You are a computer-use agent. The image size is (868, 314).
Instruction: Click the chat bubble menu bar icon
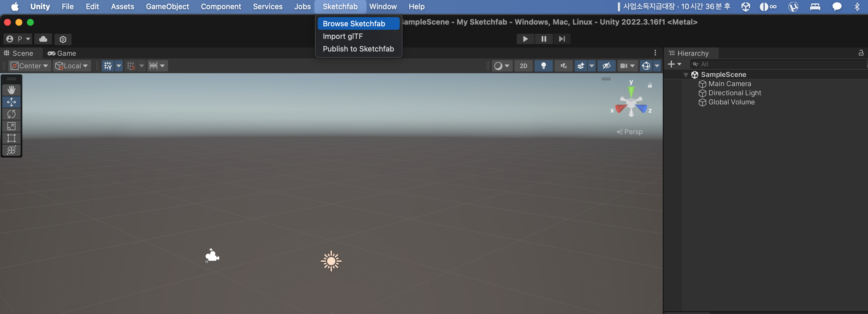[837, 6]
